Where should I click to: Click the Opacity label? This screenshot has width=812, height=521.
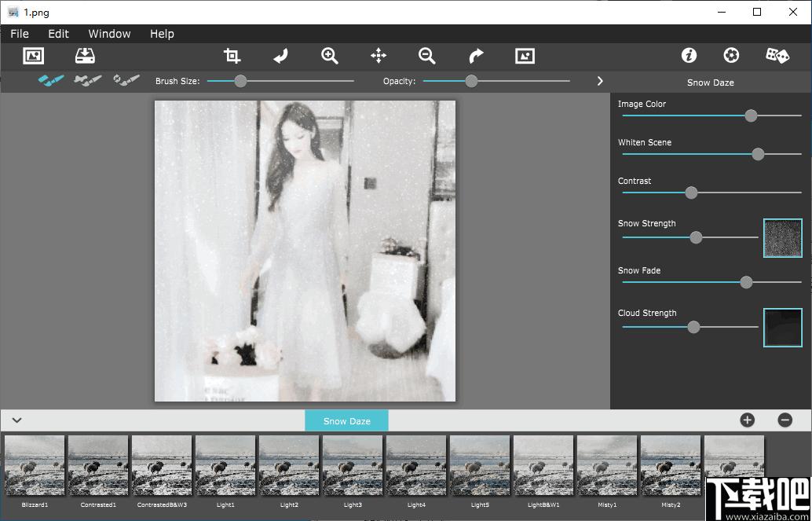(399, 82)
